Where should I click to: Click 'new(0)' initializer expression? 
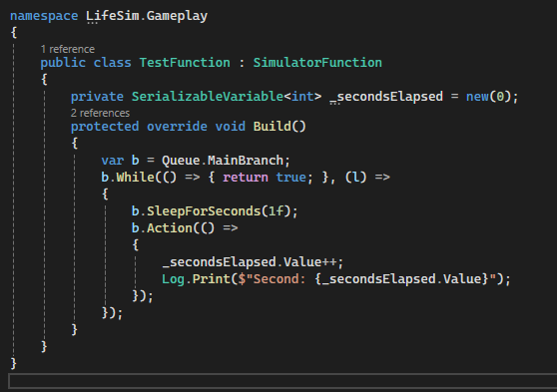pos(489,97)
